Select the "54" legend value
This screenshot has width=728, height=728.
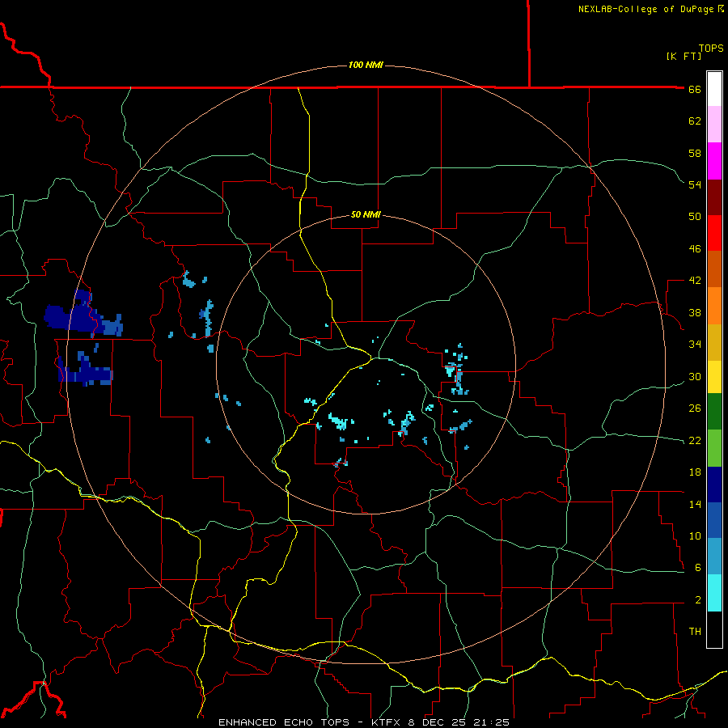(x=695, y=184)
